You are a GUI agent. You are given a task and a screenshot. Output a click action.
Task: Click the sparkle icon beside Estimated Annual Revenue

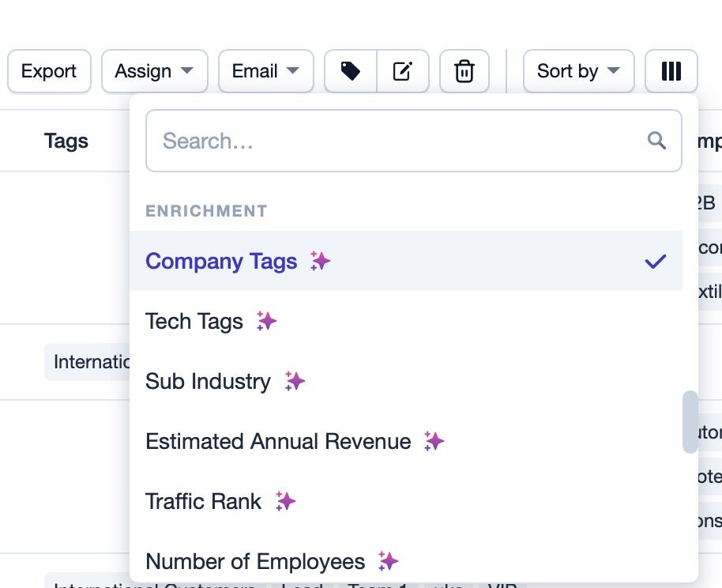coord(434,441)
